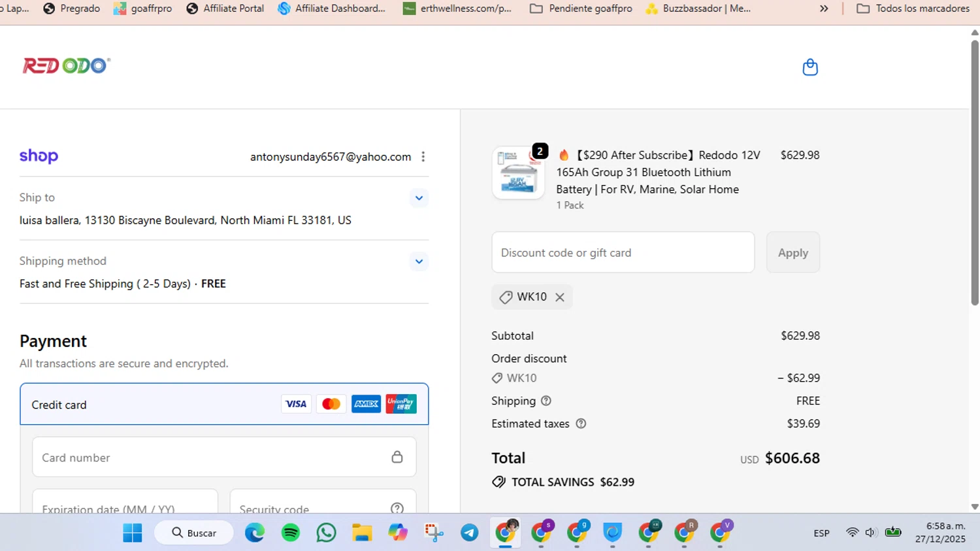Click the battery tray icon
Screen dimensions: 980x551
[893, 533]
